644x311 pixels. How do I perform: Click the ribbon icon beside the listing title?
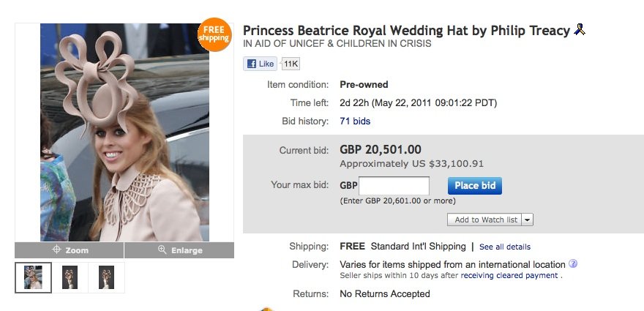click(x=579, y=30)
